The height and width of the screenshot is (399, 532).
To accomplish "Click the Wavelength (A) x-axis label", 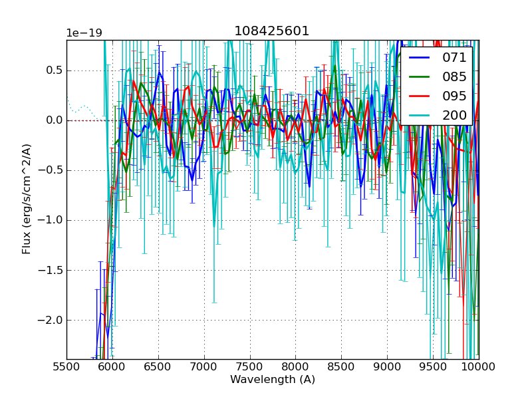I will tap(273, 380).
